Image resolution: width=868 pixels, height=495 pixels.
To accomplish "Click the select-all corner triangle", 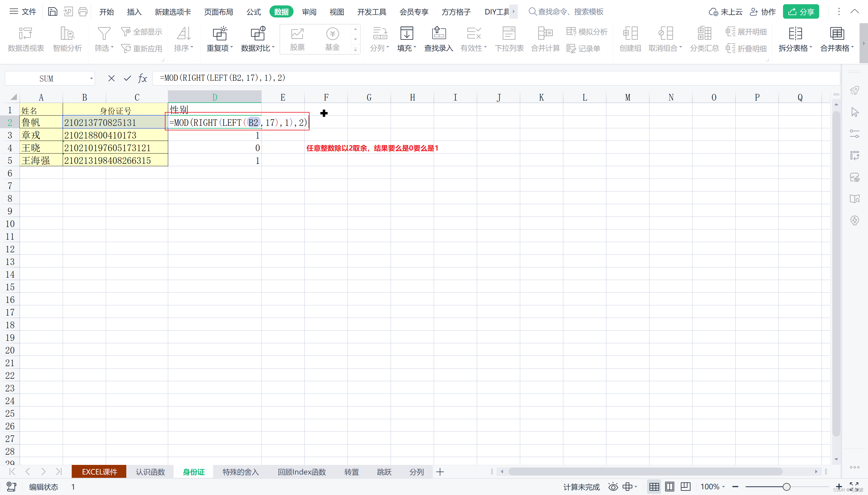I will point(13,97).
